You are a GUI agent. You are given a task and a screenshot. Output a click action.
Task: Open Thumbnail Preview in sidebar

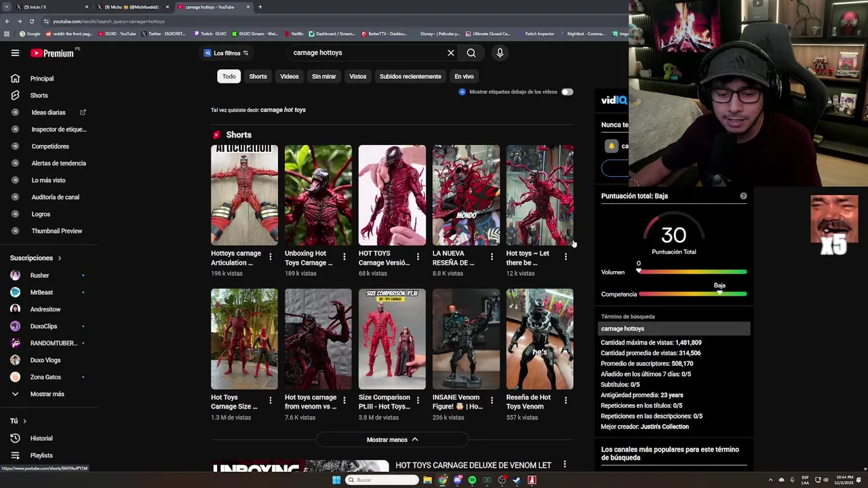pos(56,231)
